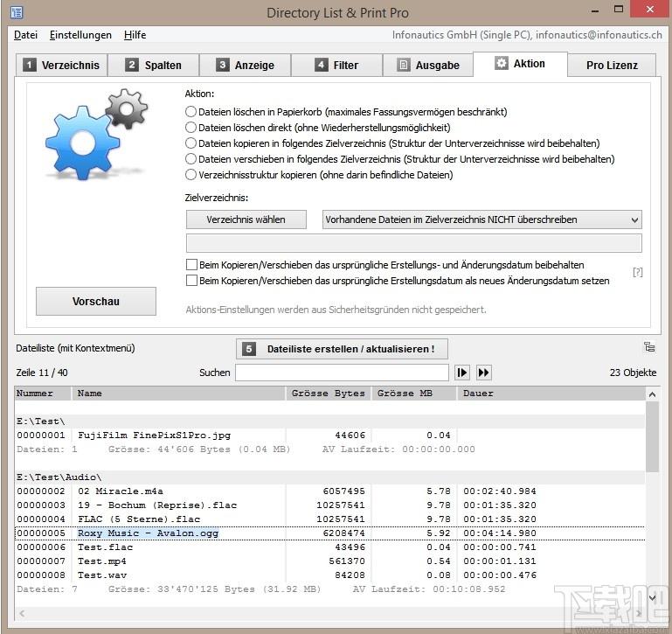Click the Suchen search field
Screen dimensions: 672x634
342,373
